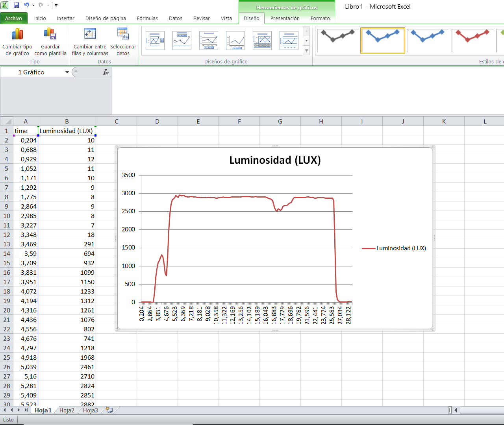Click the insert function fx button
Screen dimensions: 504x425
pos(106,72)
